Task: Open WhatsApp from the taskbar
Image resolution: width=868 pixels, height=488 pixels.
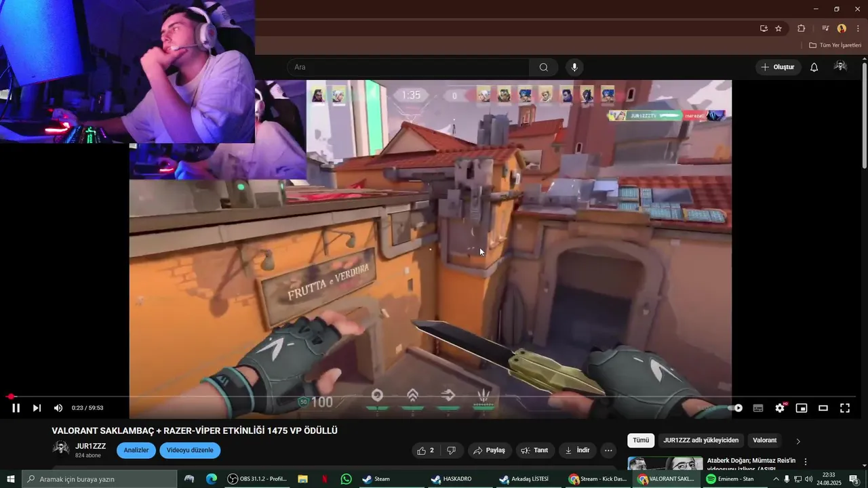Action: coord(347,479)
